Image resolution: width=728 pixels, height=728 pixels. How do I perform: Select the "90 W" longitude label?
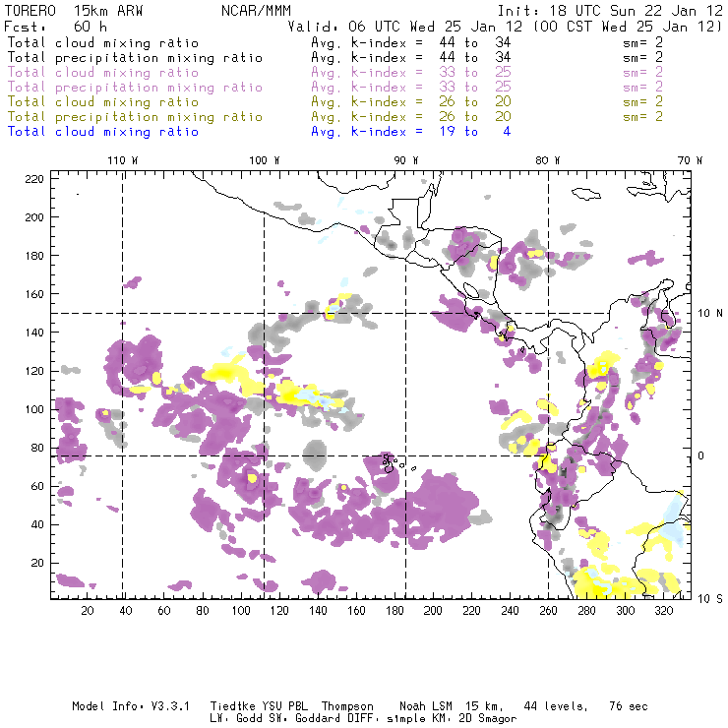pyautogui.click(x=405, y=160)
